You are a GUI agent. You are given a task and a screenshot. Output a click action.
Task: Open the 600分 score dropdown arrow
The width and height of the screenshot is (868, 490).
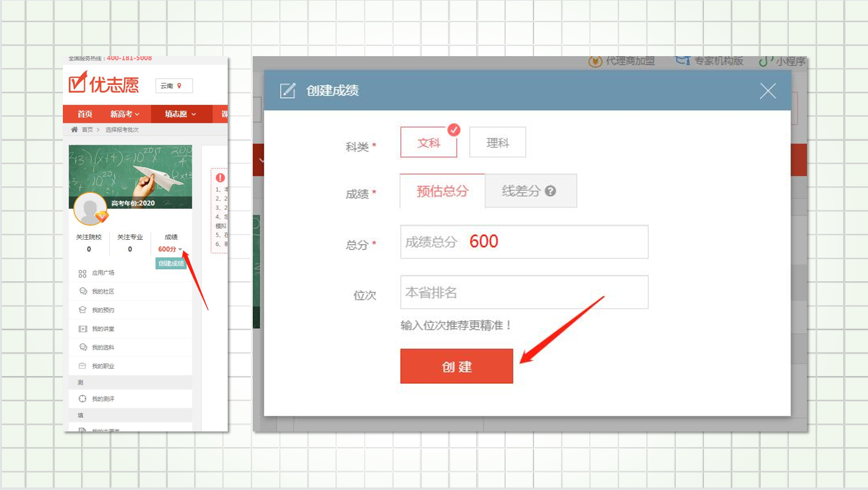click(180, 249)
